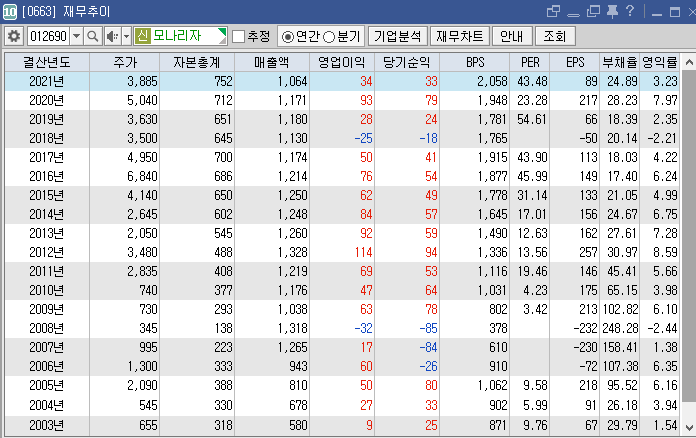This screenshot has height=438, width=696.
Task: Click the PER column header
Action: pos(530,62)
